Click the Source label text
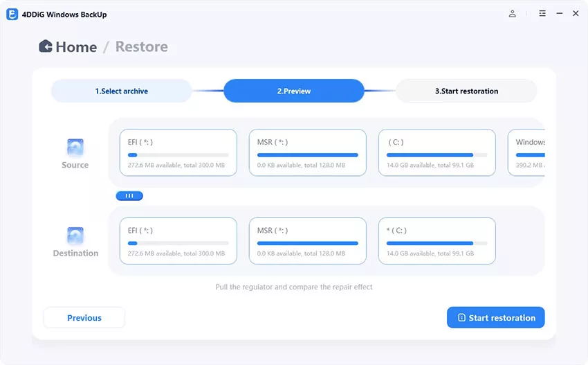Screen dimensions: 588x365 (x=75, y=165)
